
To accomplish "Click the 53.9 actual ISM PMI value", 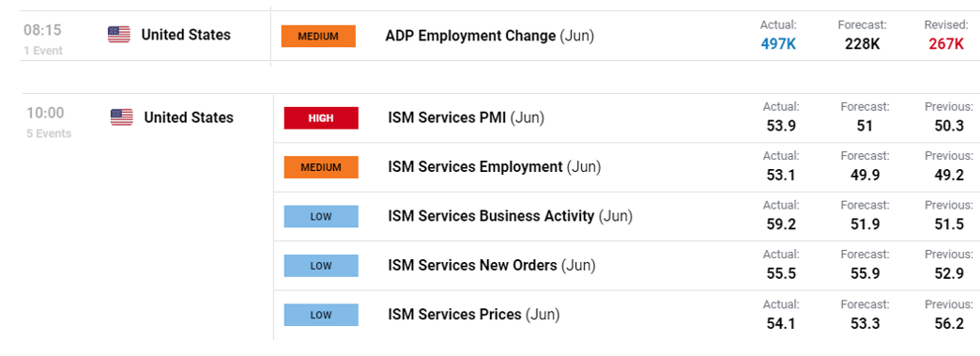I will (x=781, y=126).
